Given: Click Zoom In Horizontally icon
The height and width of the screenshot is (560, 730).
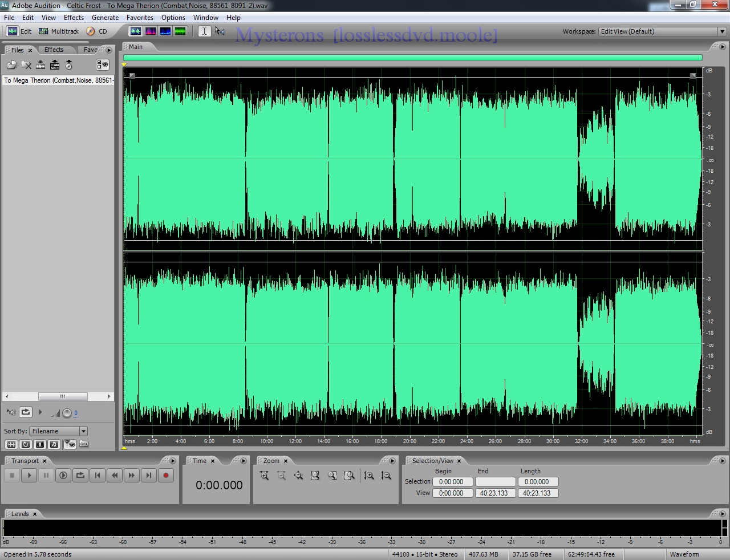Looking at the screenshot, I should point(264,476).
